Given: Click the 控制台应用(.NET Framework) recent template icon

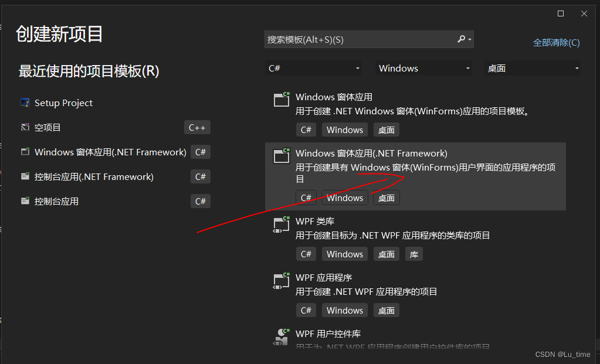Looking at the screenshot, I should click(25, 176).
